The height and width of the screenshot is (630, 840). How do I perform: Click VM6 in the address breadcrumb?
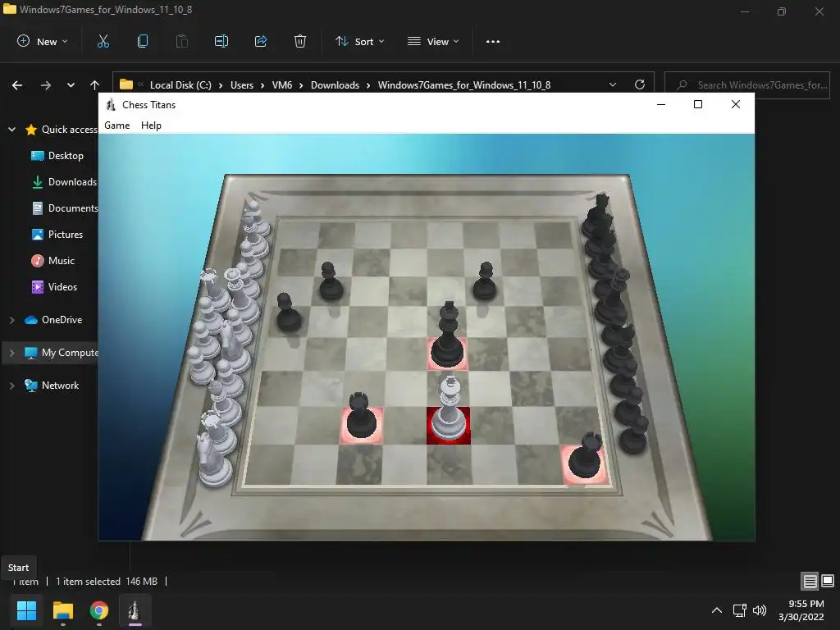pyautogui.click(x=282, y=84)
